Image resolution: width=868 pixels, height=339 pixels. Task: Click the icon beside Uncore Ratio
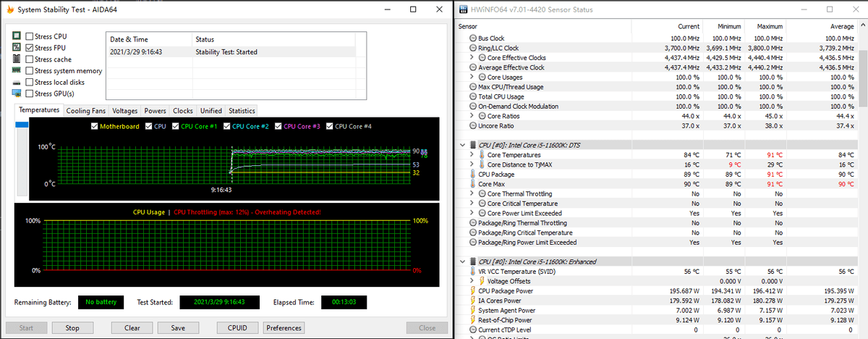[x=473, y=126]
